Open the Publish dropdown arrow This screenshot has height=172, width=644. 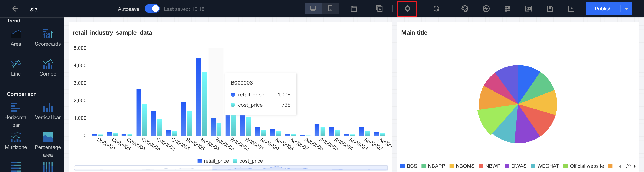(x=626, y=9)
